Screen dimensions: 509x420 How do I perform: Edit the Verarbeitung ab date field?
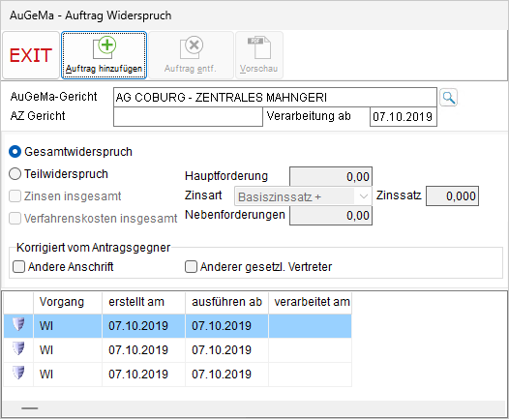tap(404, 116)
